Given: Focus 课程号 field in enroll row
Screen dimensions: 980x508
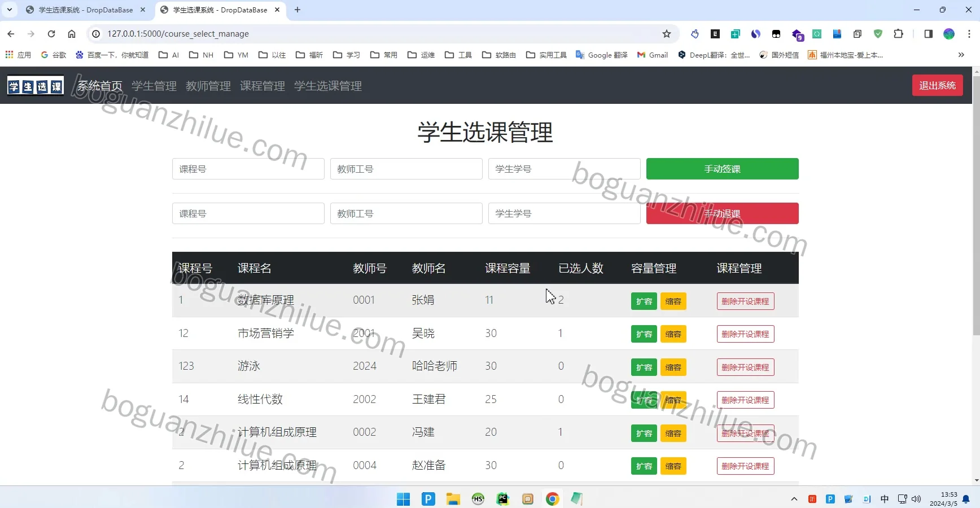Looking at the screenshot, I should (x=248, y=169).
